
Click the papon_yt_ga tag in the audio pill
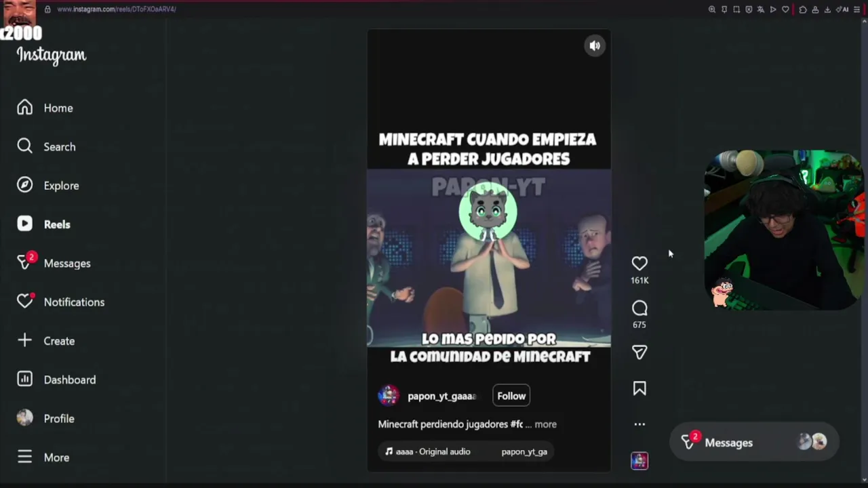point(524,451)
